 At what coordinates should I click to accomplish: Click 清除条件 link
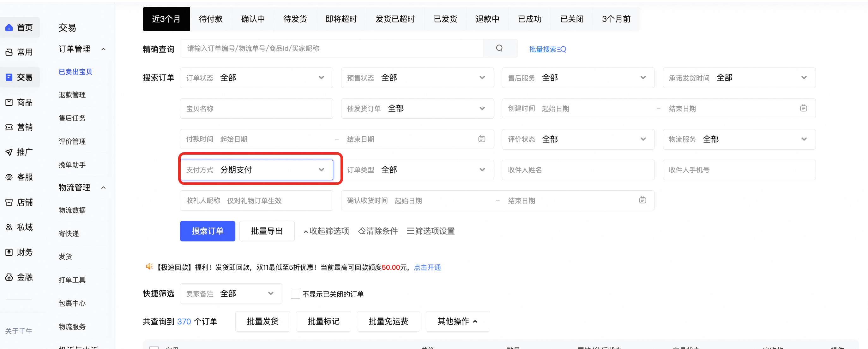tap(378, 231)
